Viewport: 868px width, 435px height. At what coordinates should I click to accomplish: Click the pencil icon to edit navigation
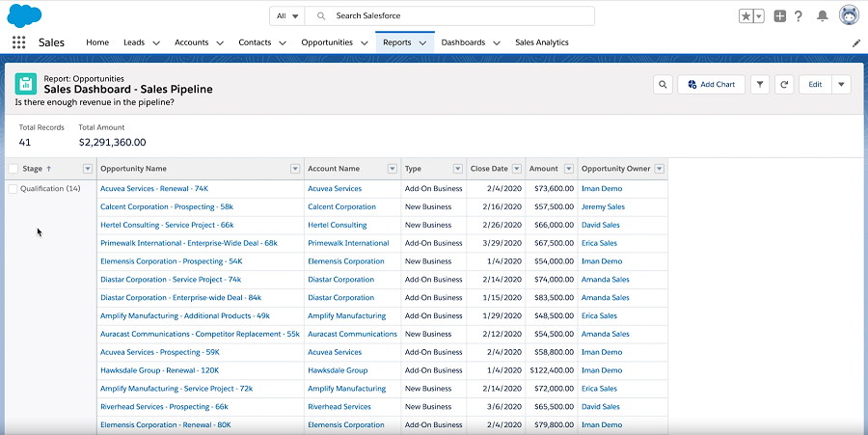(x=855, y=43)
